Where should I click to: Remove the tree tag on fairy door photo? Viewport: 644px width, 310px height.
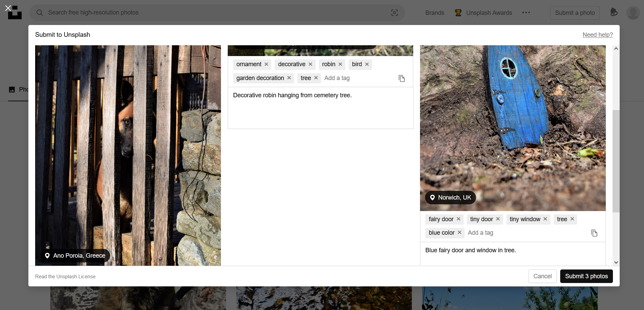coord(572,219)
